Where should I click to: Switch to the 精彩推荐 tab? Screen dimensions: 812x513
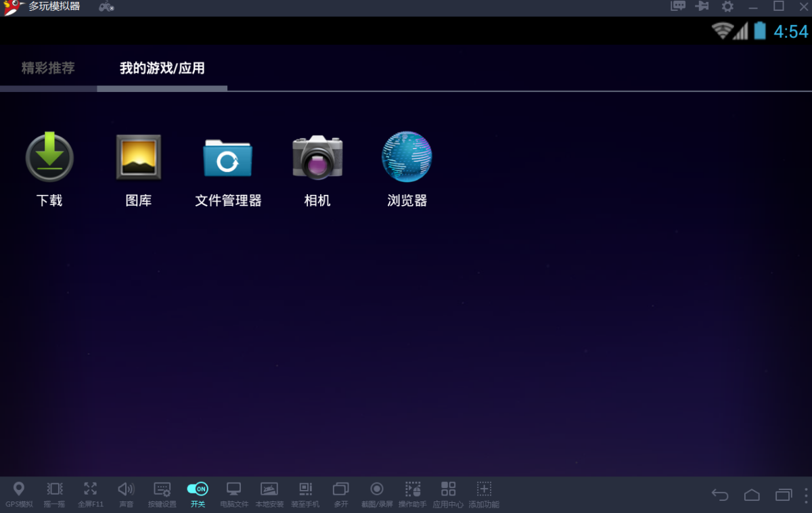[48, 68]
